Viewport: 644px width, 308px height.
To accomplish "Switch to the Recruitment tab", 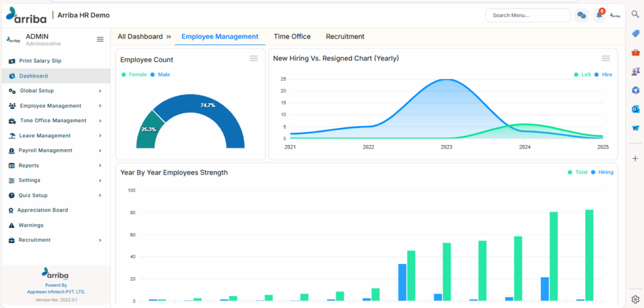I will click(345, 37).
